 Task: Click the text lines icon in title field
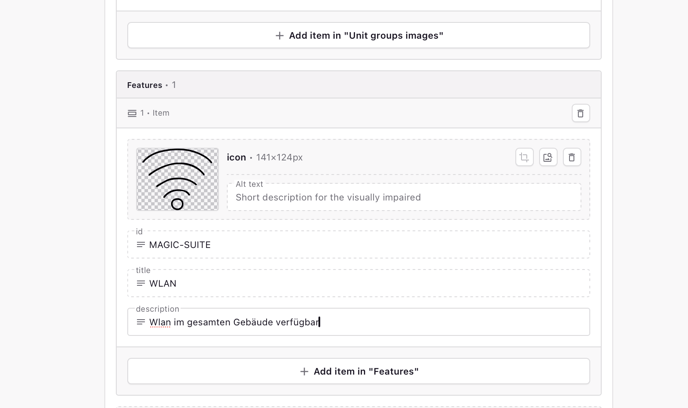point(140,283)
